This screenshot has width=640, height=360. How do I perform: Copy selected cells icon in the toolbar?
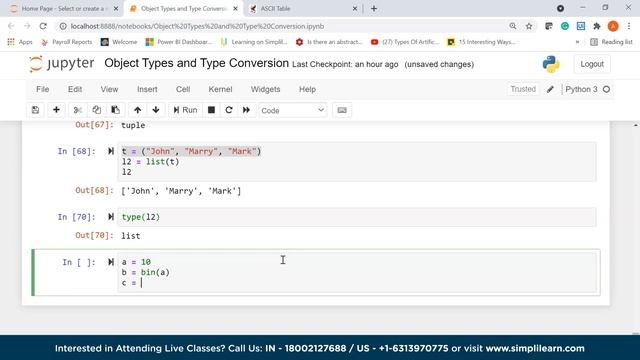pos(97,110)
